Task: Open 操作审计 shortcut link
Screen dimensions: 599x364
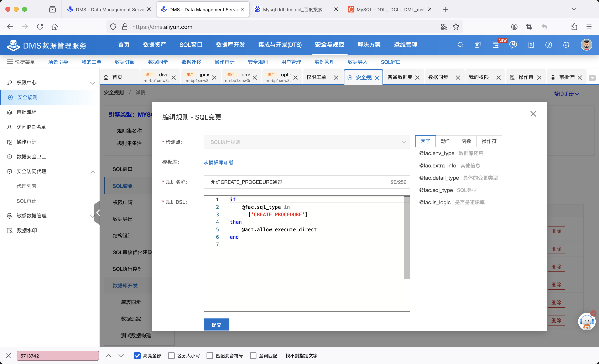Action: pos(224,62)
